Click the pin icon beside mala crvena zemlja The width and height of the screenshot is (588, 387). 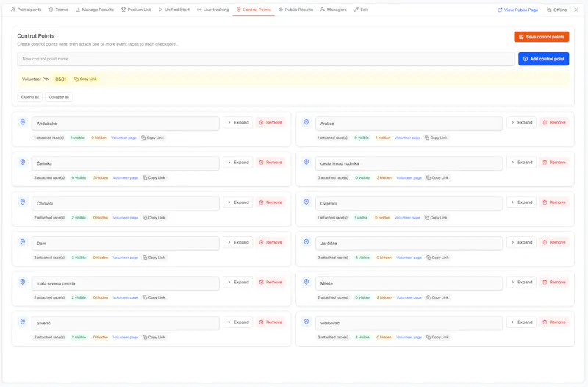coord(23,282)
